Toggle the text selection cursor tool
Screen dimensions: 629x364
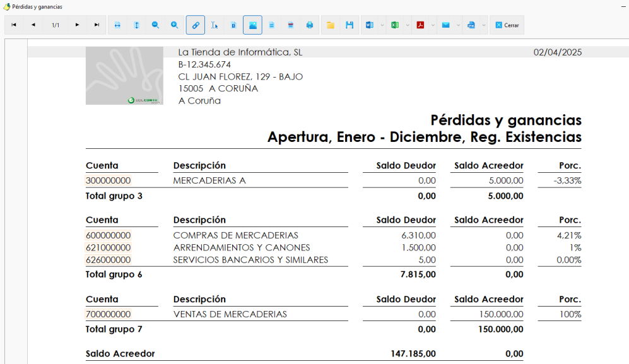215,25
